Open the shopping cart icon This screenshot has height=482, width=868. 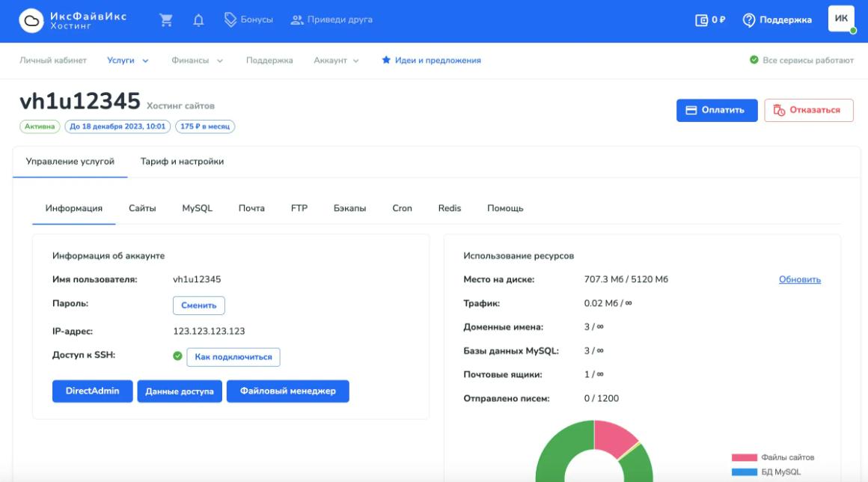tap(166, 20)
